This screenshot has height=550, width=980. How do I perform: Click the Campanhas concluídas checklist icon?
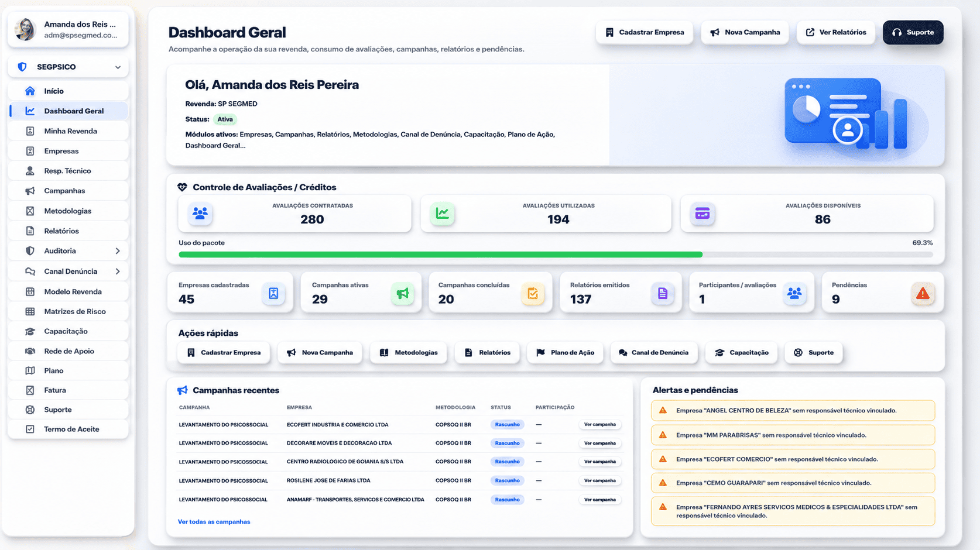pyautogui.click(x=533, y=293)
